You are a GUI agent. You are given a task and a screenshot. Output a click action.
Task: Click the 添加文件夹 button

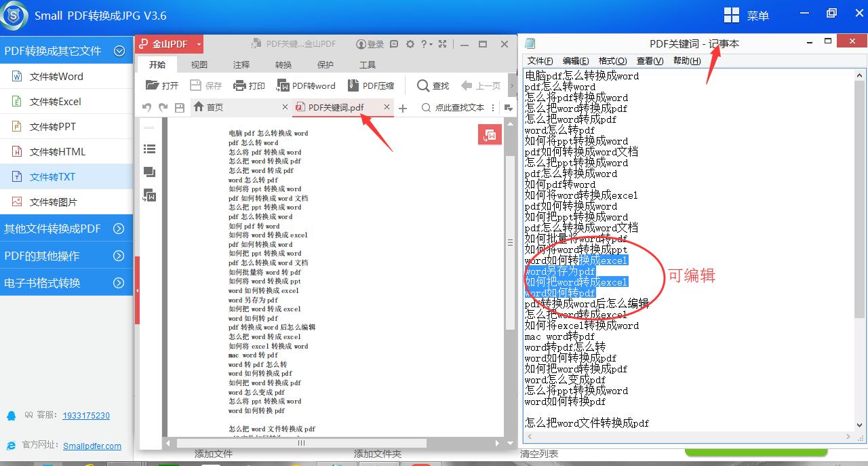(x=378, y=454)
